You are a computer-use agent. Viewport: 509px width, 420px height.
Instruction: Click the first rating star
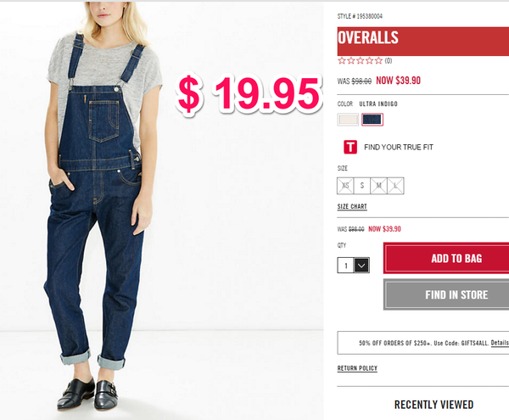click(342, 61)
